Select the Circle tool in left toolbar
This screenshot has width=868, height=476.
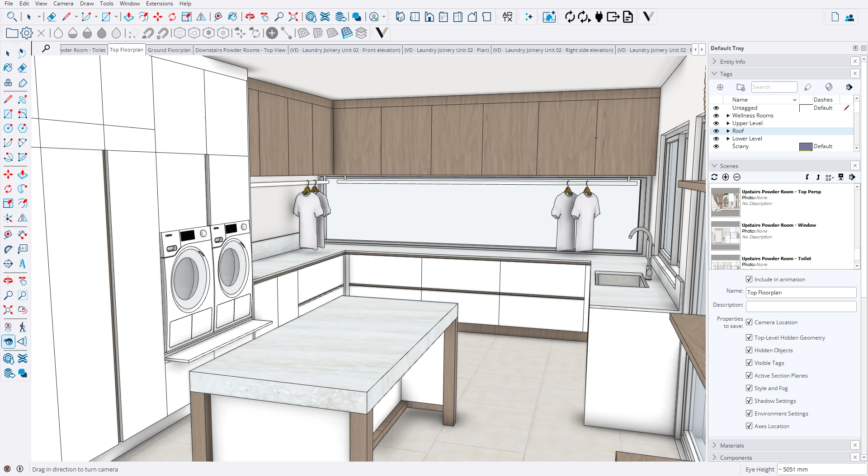coord(8,128)
